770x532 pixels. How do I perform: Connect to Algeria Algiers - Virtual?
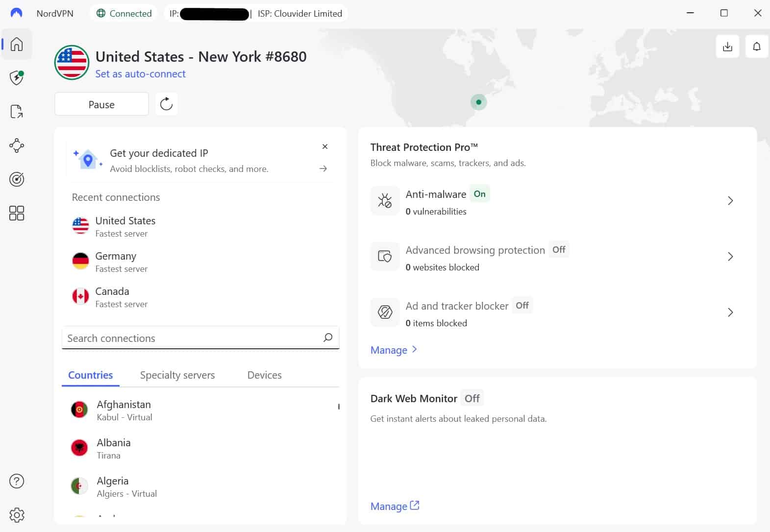200,486
